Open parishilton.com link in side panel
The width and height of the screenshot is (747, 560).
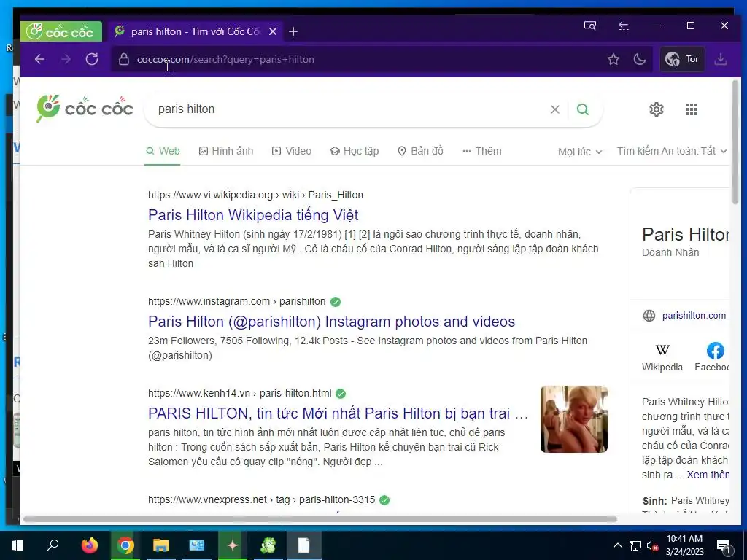pyautogui.click(x=694, y=315)
